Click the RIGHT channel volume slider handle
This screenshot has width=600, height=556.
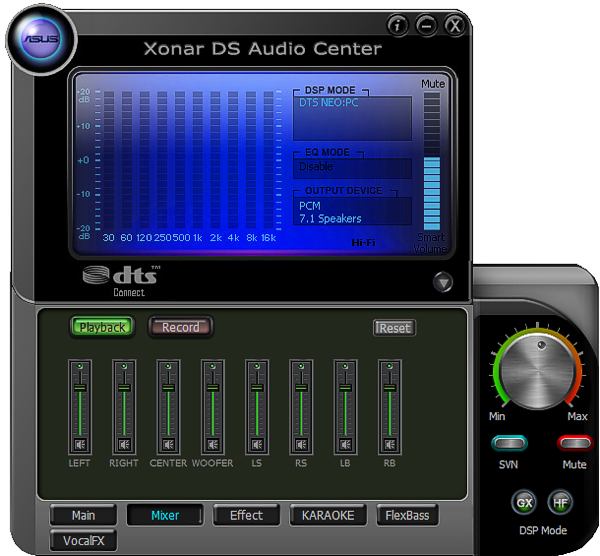tap(124, 387)
